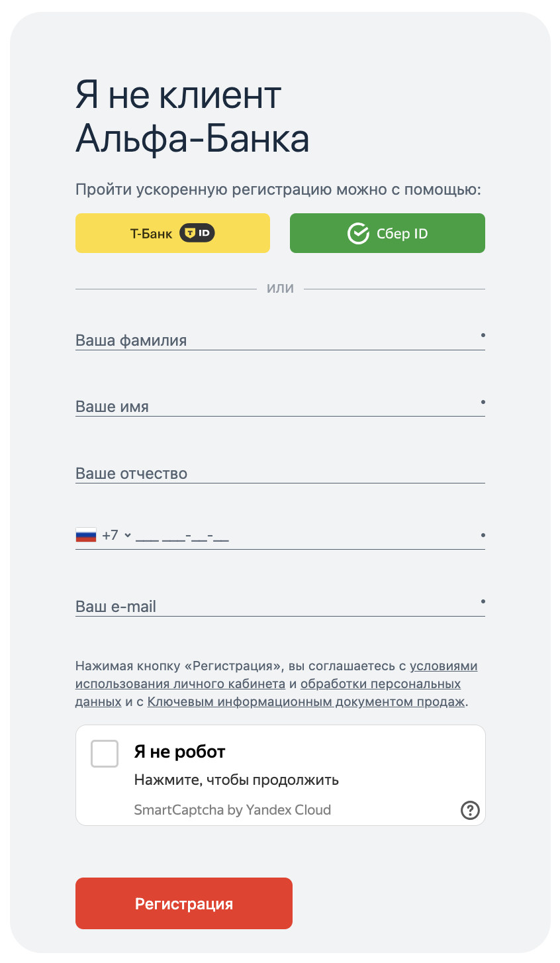Screen dimensions: 560x963
Task: Click the Sber ID checkmark icon
Action: (x=358, y=233)
